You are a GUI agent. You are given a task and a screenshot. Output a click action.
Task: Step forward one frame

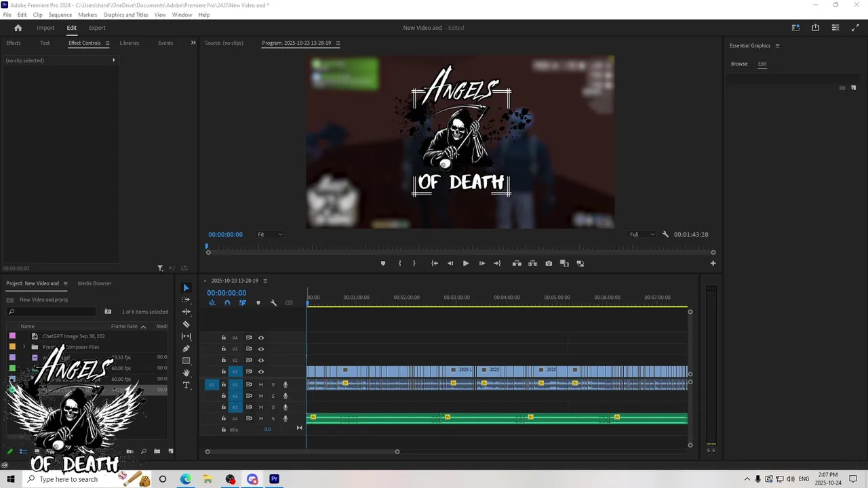coord(482,263)
